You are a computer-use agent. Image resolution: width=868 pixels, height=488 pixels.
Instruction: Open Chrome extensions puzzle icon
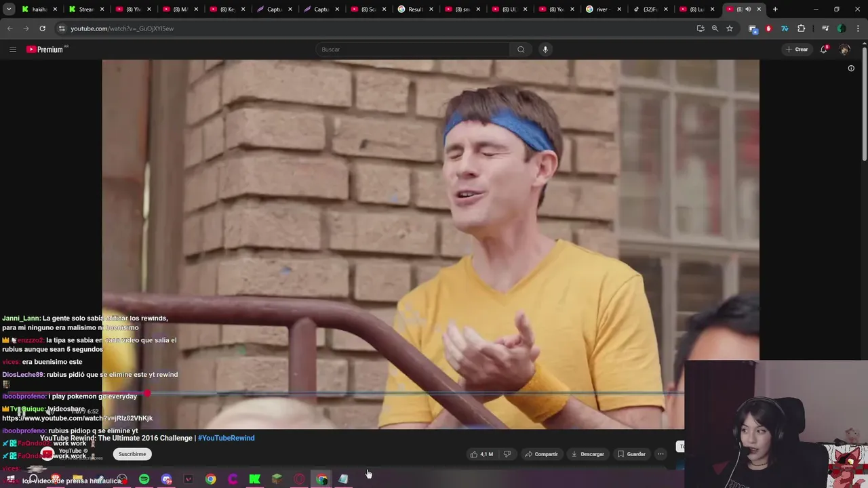pyautogui.click(x=802, y=28)
